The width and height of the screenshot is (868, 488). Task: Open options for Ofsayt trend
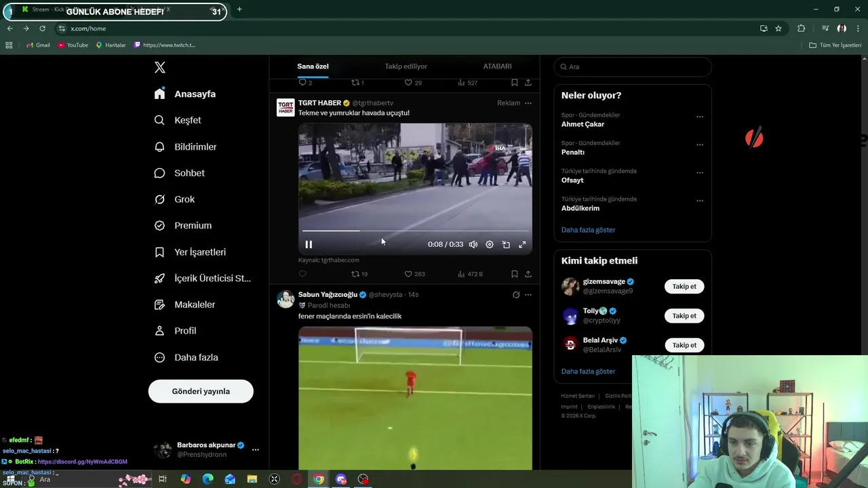(x=700, y=172)
